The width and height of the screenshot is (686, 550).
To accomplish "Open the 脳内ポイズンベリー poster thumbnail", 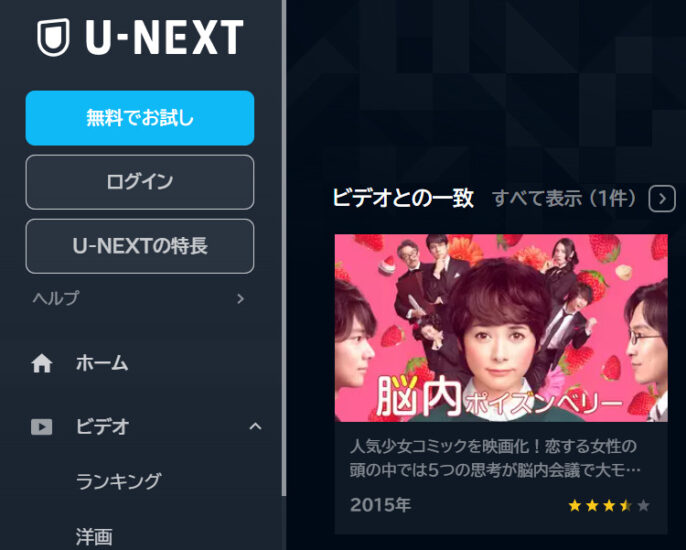I will [501, 328].
